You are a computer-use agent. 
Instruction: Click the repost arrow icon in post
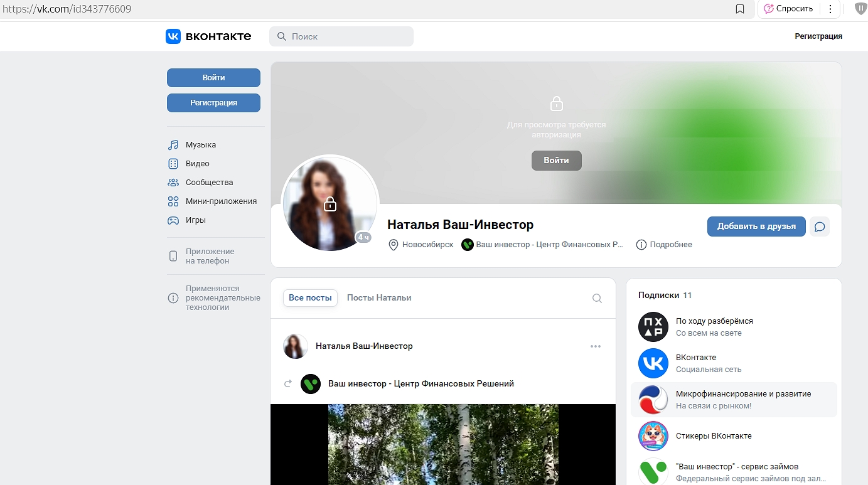288,383
